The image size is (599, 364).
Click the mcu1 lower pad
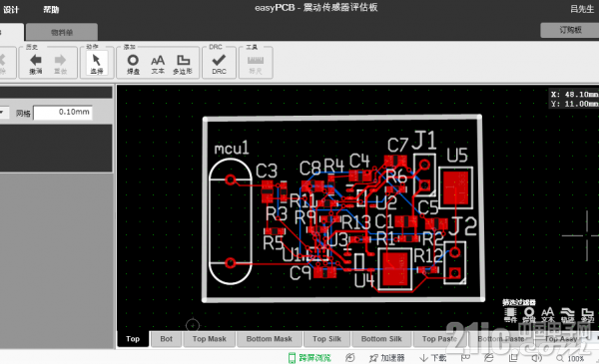point(230,263)
